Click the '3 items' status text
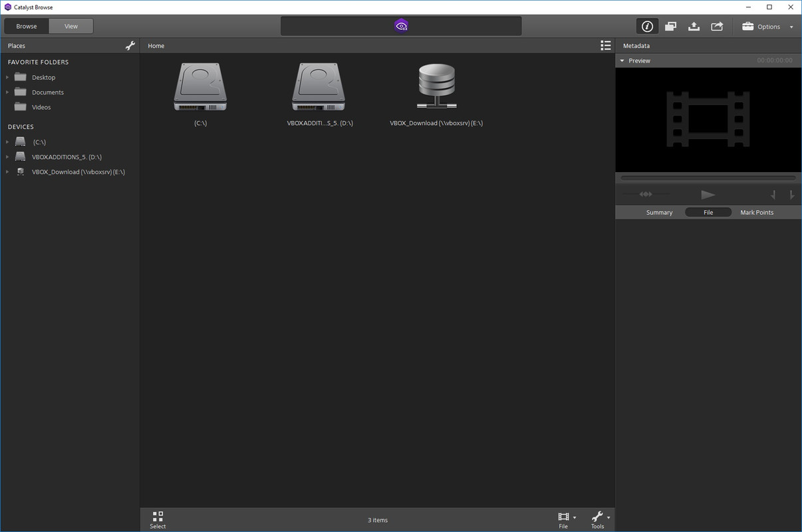 378,520
